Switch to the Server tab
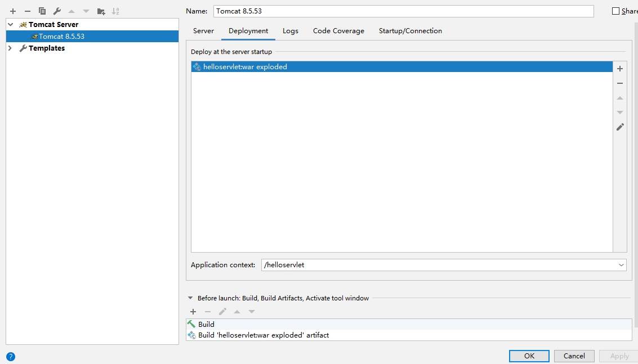The width and height of the screenshot is (638, 364). 203,31
